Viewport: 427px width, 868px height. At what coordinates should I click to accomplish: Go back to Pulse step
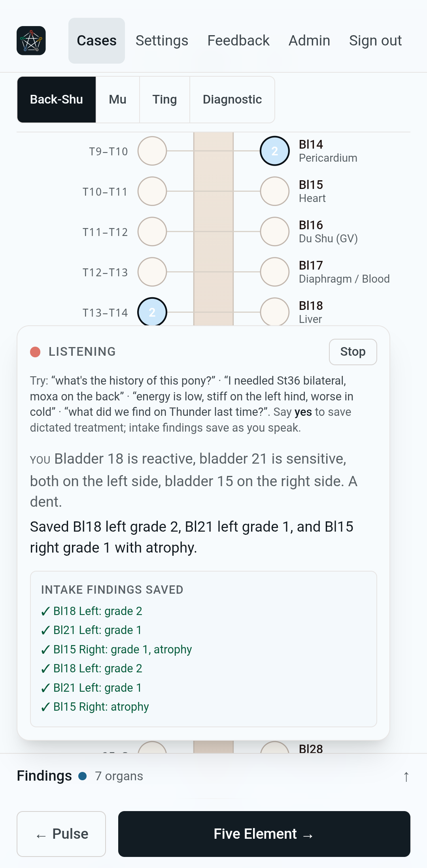coord(61,834)
